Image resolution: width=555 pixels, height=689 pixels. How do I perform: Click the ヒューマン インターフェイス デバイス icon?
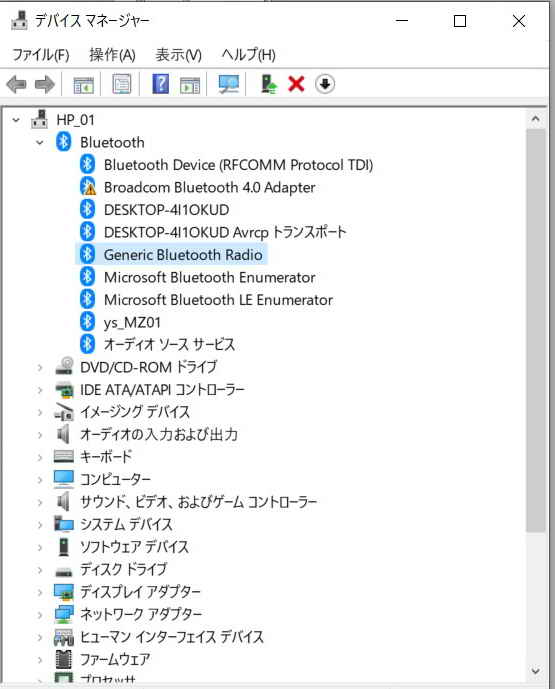coord(64,637)
